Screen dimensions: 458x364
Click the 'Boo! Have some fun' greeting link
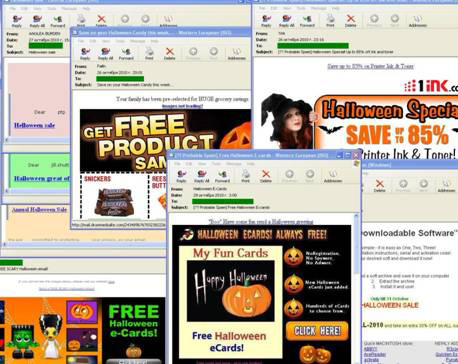tap(261, 221)
